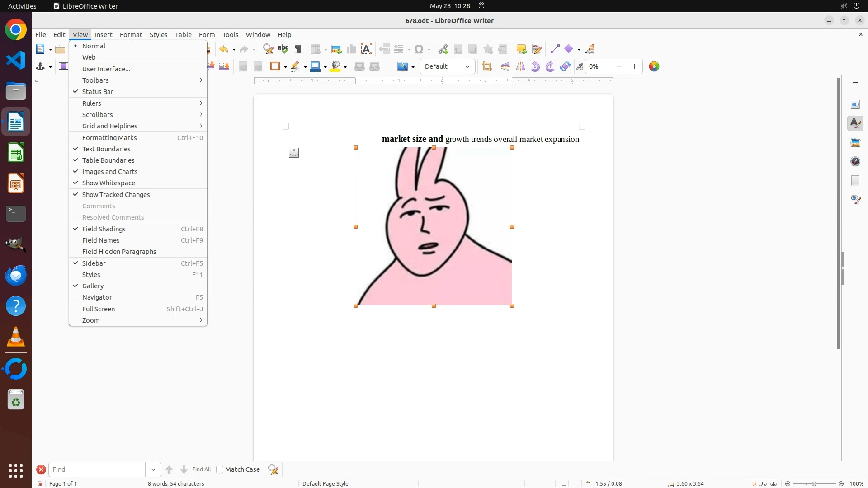Toggle the Match Case checkbox
The height and width of the screenshot is (488, 868).
click(220, 469)
